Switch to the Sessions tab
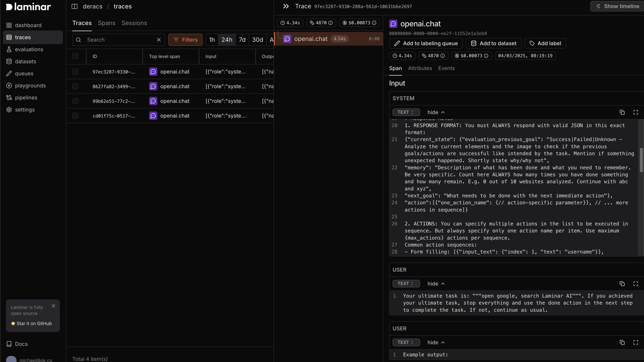 (x=134, y=23)
